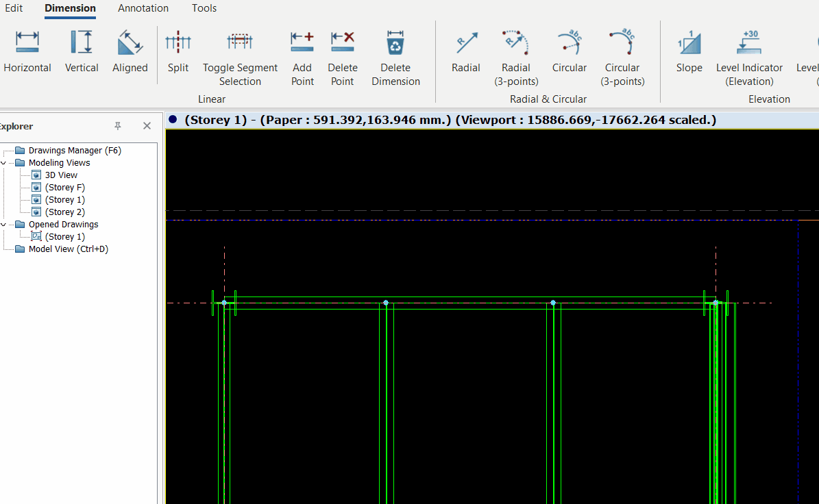Collapse the Modeling Views tree node
Screen dimensions: 819x504
pos(3,163)
